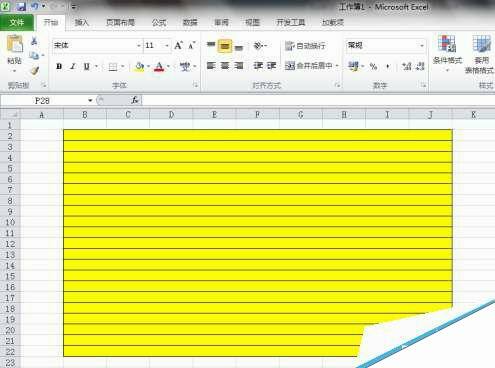Viewport: 495px width, 368px height.
Task: Open the View tab
Action: click(x=252, y=22)
